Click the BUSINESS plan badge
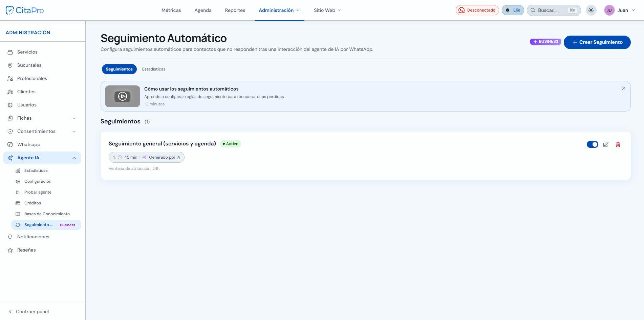Viewport: 644px width, 320px height. click(x=545, y=42)
